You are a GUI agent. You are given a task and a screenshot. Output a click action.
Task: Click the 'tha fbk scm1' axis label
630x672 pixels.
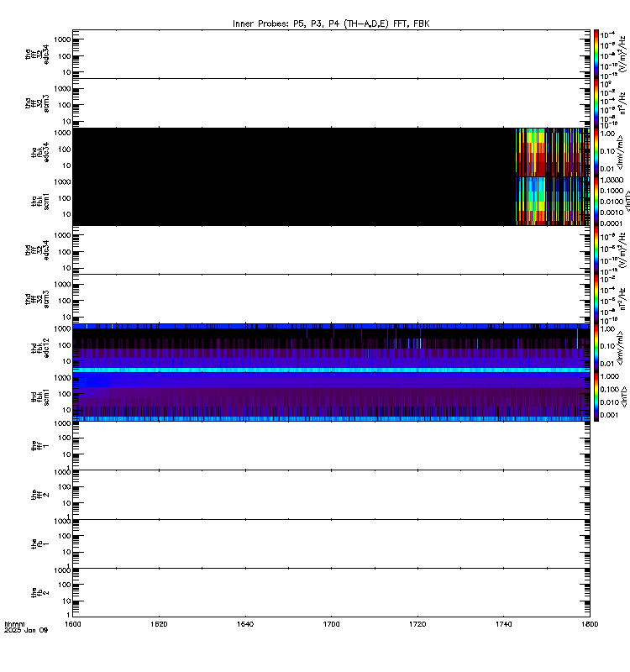point(40,201)
